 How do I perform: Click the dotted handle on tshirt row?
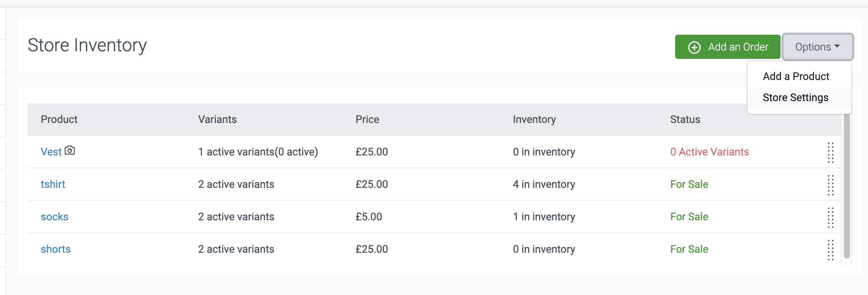pyautogui.click(x=830, y=185)
